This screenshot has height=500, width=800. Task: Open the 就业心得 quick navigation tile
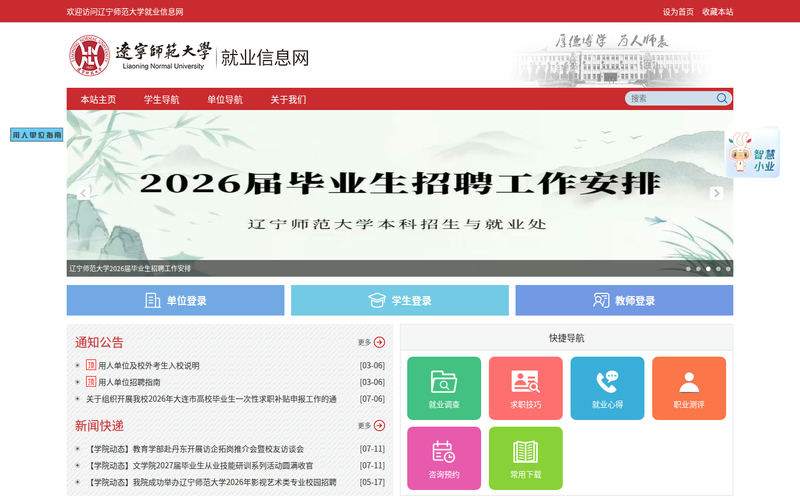click(x=607, y=388)
